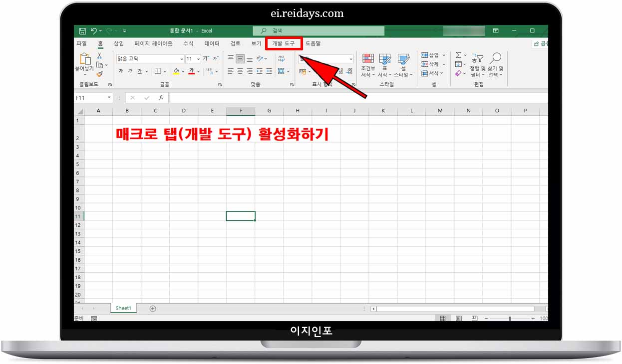This screenshot has width=622, height=364.
Task: Click the Clear (eraser) icon in Editing
Action: 459,72
